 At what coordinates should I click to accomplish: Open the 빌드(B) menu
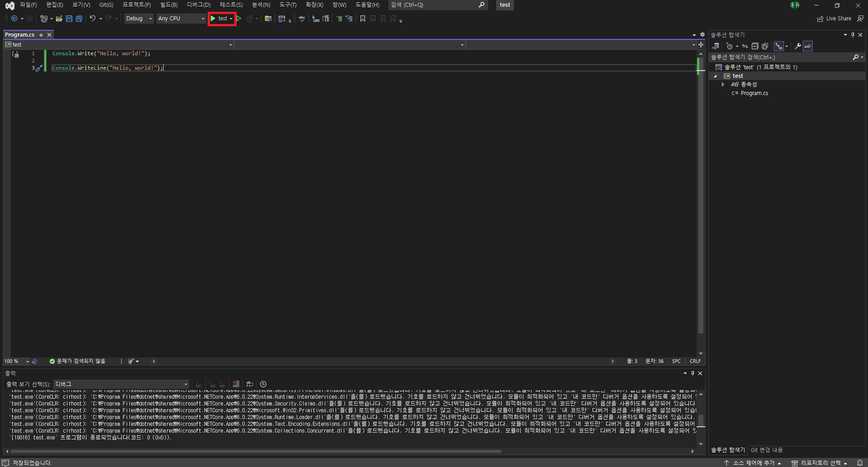(169, 5)
